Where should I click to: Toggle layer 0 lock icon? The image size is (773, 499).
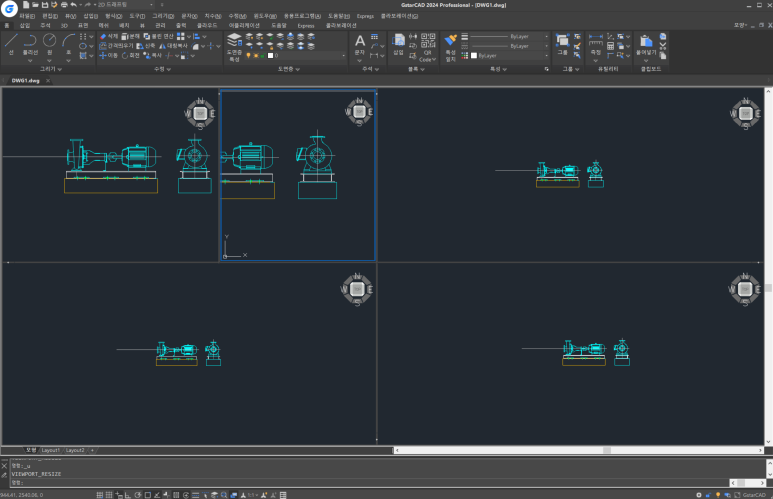[262, 56]
